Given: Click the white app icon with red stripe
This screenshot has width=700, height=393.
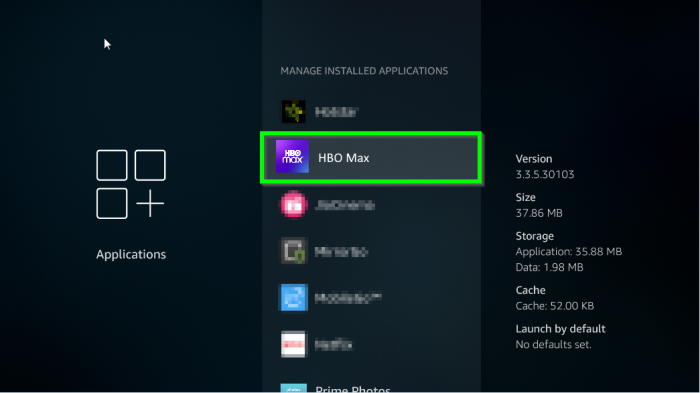Looking at the screenshot, I should click(293, 344).
